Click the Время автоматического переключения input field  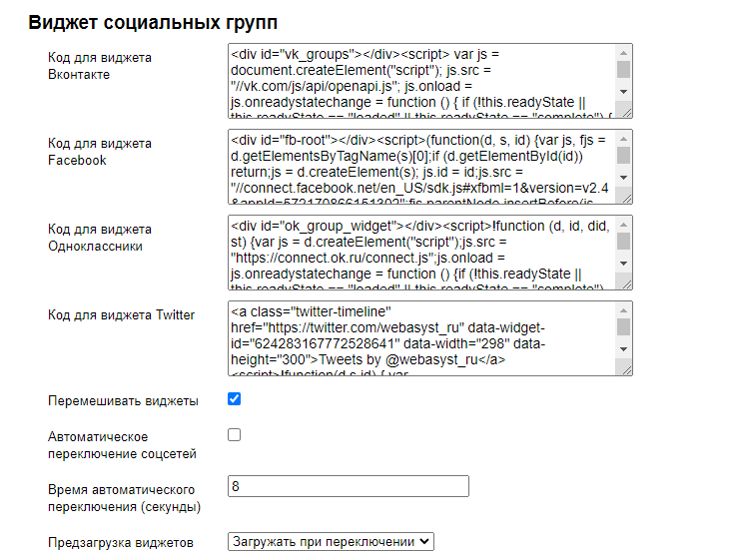click(348, 486)
